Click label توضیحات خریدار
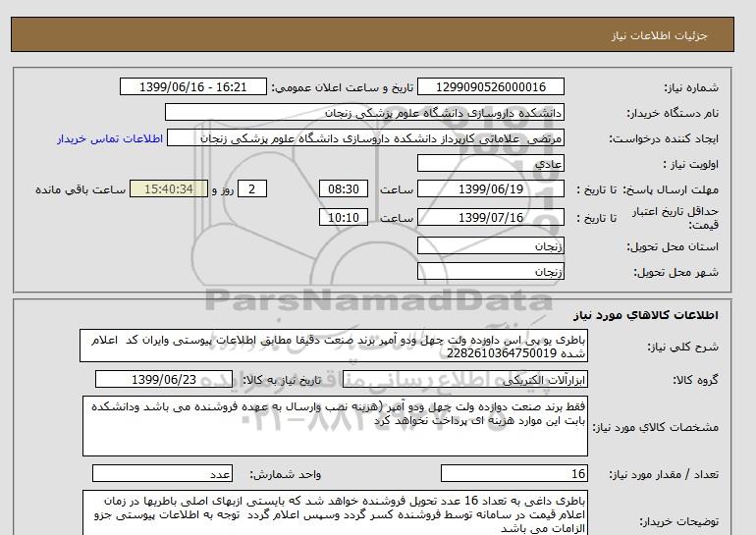This screenshot has width=756, height=535. click(678, 521)
